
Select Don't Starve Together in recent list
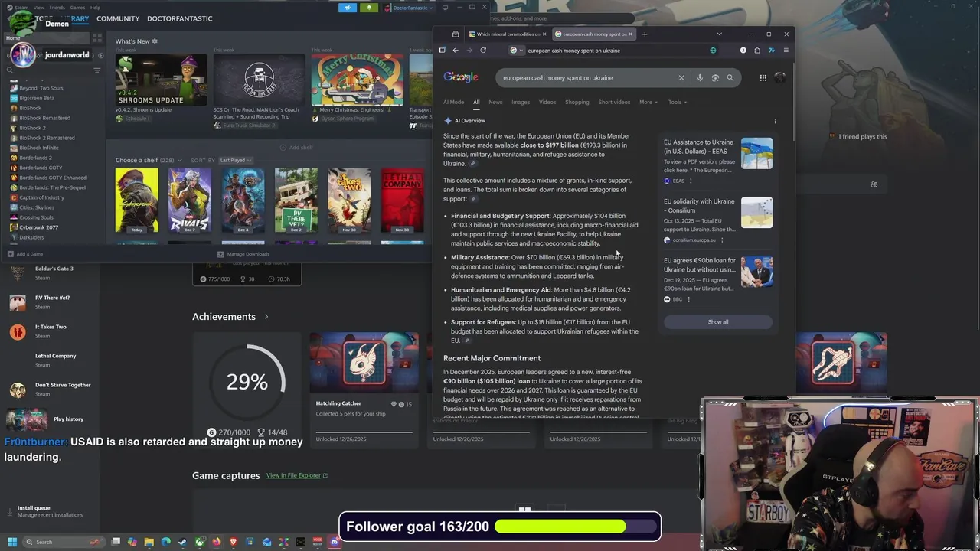tap(50, 390)
